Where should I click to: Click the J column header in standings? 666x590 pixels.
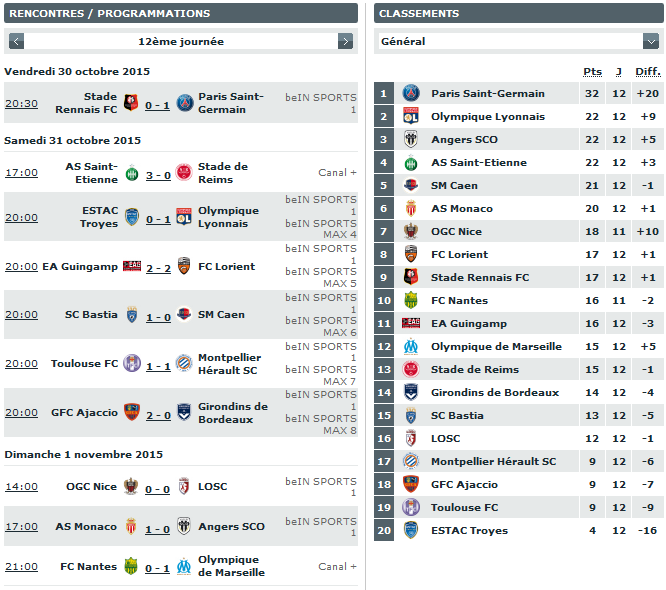[x=619, y=71]
